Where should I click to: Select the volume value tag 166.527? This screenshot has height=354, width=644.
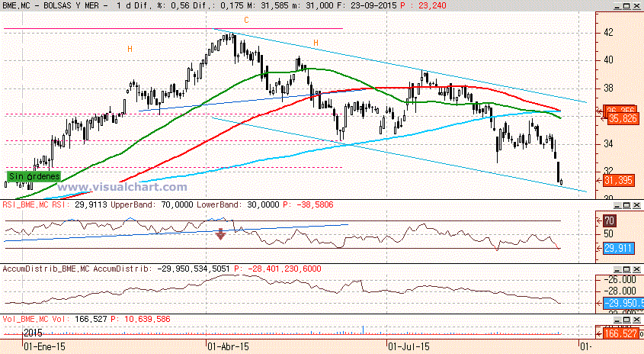[x=620, y=333]
